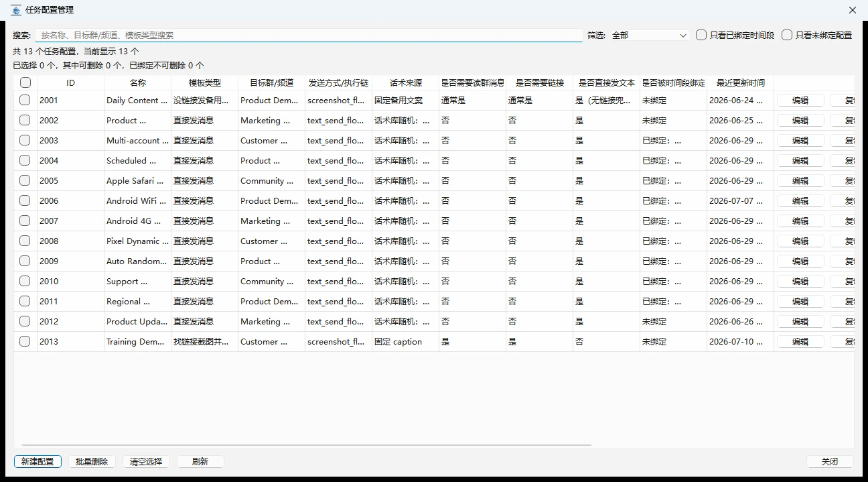The width and height of the screenshot is (868, 482).
Task: Sort by the ID column header
Action: 70,82
